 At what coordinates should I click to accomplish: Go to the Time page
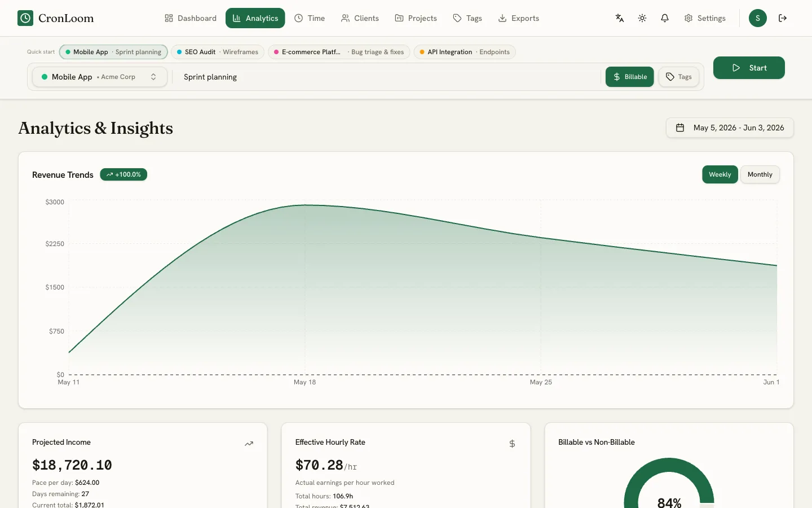(310, 18)
